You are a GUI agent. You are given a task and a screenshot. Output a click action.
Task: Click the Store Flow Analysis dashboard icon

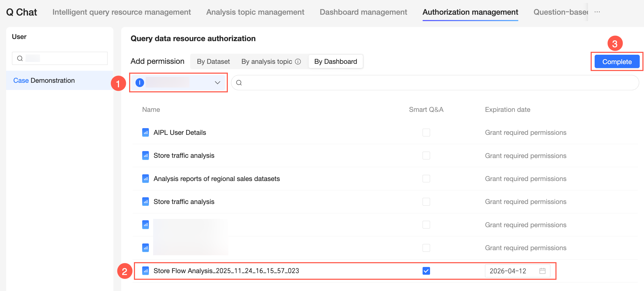(145, 271)
